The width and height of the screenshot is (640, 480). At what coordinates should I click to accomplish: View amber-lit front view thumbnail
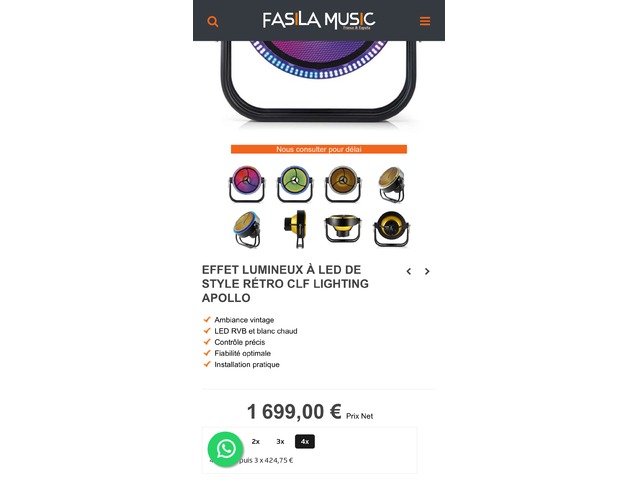point(343,184)
